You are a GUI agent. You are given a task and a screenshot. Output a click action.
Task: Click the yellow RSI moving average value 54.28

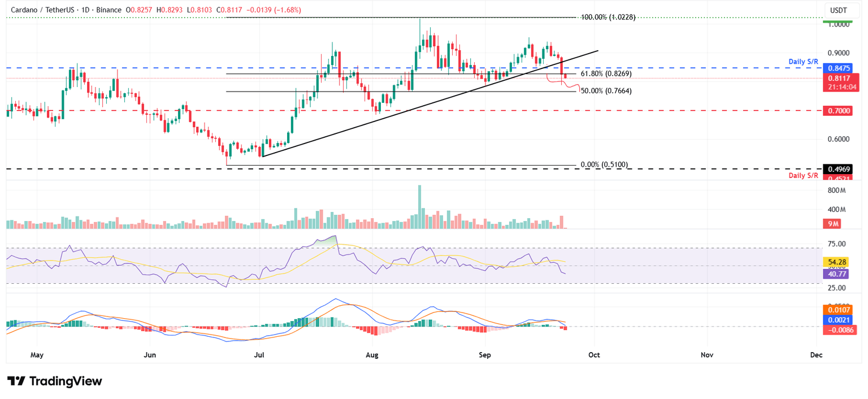[837, 262]
